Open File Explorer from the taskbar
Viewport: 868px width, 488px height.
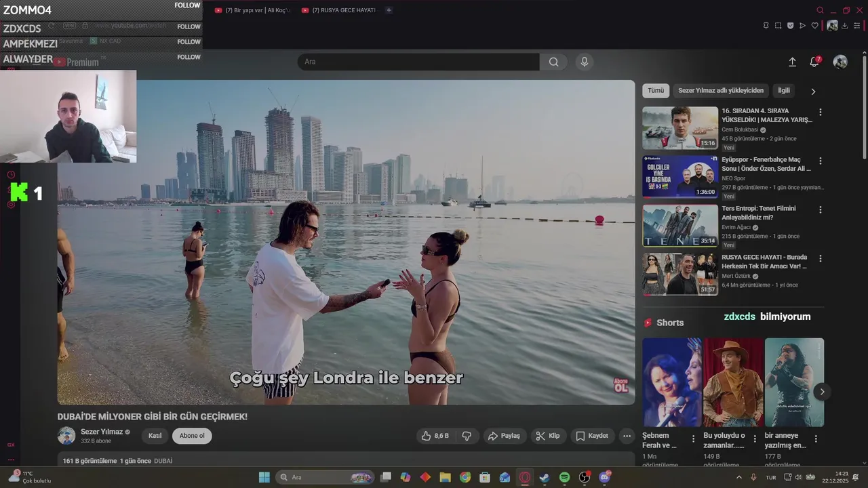coord(445,477)
